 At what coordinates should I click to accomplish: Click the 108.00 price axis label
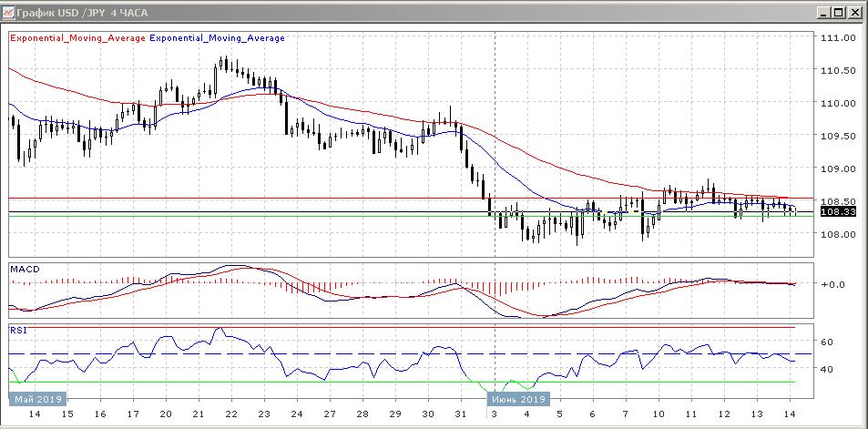pyautogui.click(x=835, y=234)
